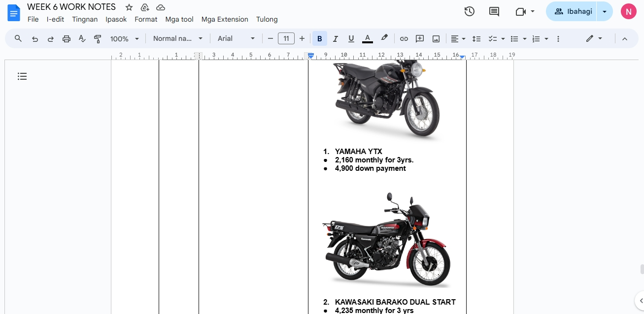Image resolution: width=644 pixels, height=314 pixels.
Task: Click the print icon in toolbar
Action: click(67, 39)
